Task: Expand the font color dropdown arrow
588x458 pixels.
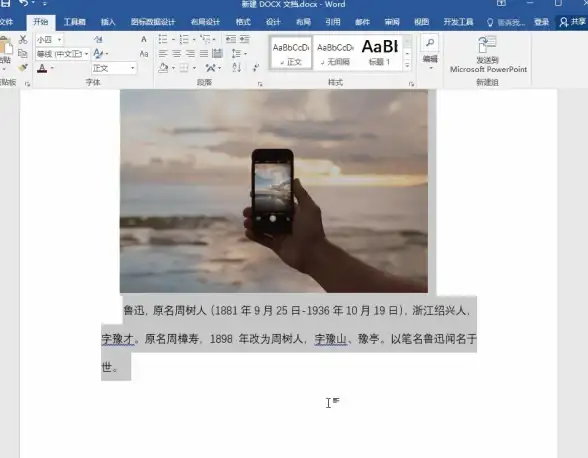Action: pyautogui.click(x=52, y=68)
